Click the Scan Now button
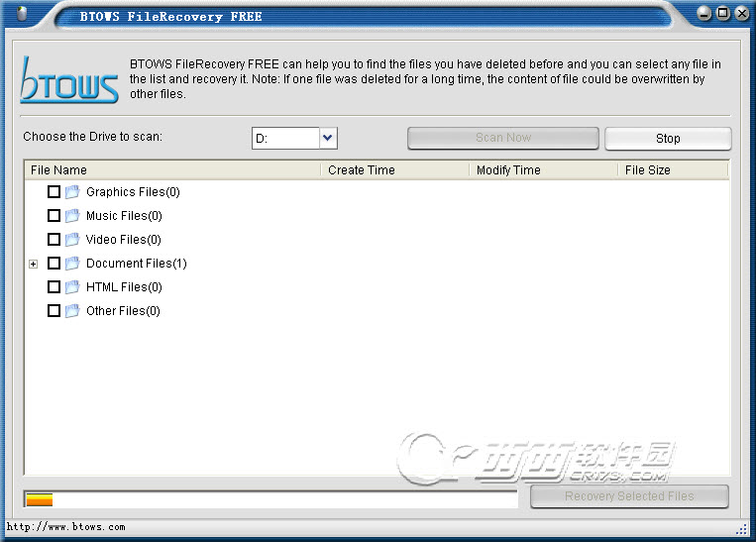The width and height of the screenshot is (756, 542). [x=503, y=139]
